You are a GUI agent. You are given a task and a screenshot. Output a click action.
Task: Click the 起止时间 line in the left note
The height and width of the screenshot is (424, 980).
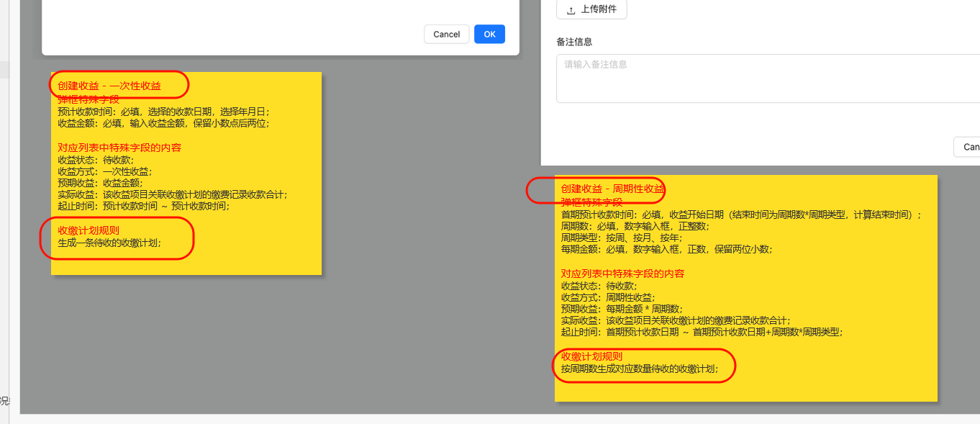click(x=143, y=206)
